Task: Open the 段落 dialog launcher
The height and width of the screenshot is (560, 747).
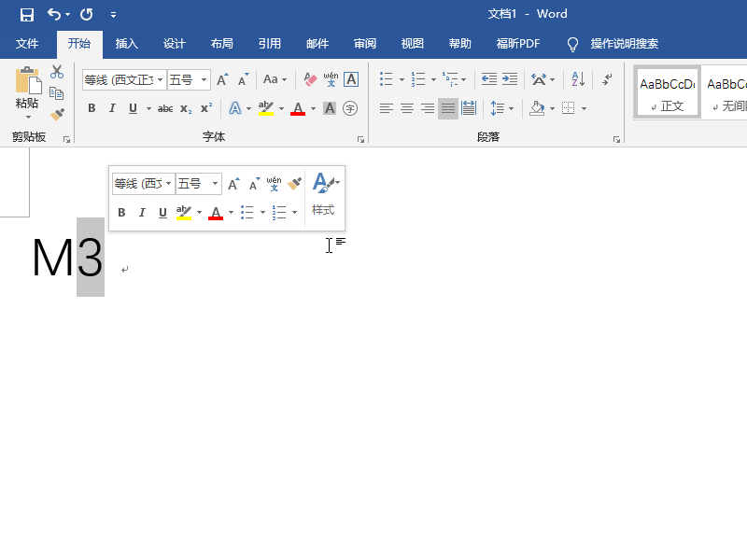Action: [616, 139]
